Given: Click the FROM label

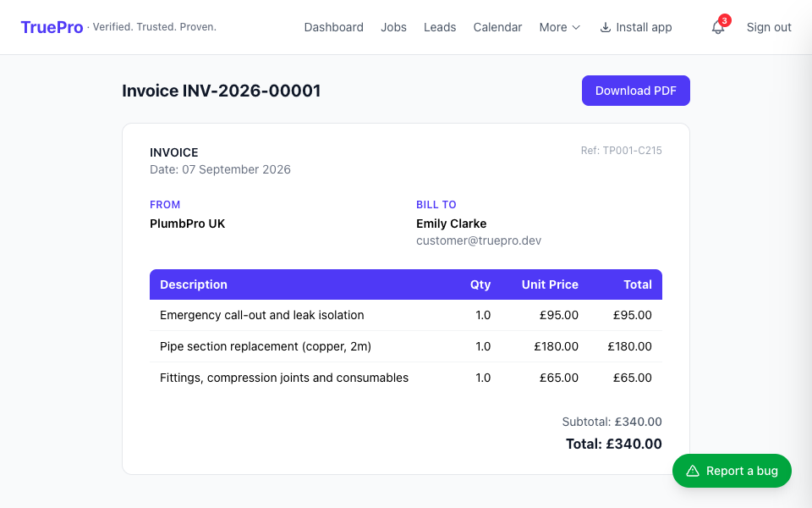Looking at the screenshot, I should (x=165, y=205).
